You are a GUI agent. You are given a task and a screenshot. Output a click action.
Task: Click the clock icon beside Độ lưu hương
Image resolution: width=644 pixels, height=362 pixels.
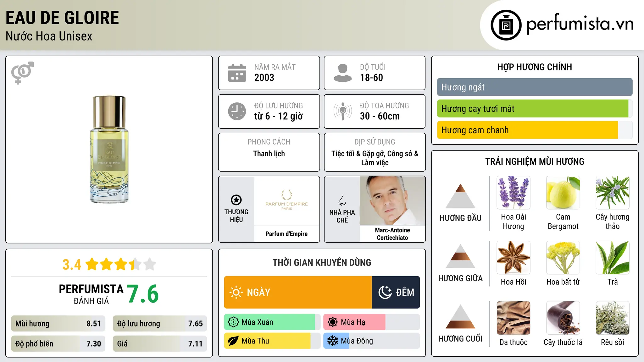pos(237,111)
